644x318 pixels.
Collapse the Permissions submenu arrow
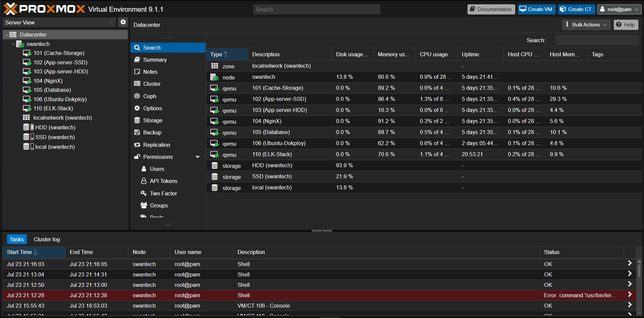[198, 157]
